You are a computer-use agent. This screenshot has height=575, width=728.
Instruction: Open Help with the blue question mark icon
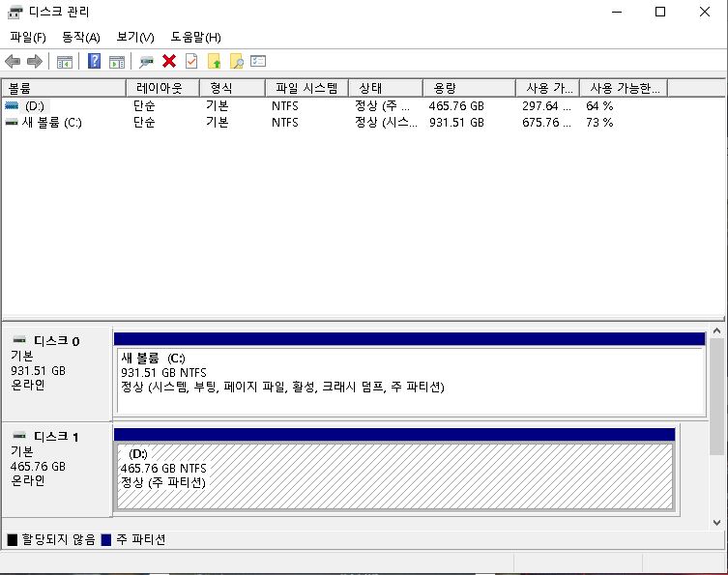[94, 61]
